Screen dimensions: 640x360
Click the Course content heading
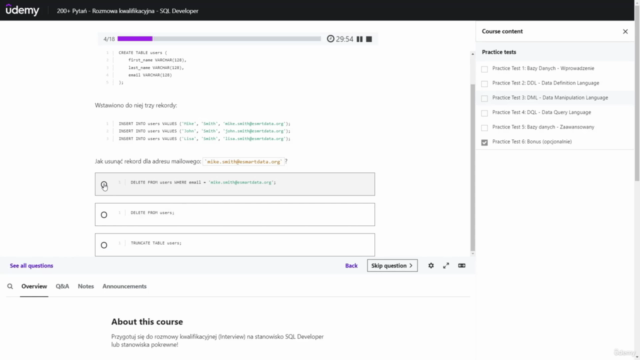pos(502,31)
